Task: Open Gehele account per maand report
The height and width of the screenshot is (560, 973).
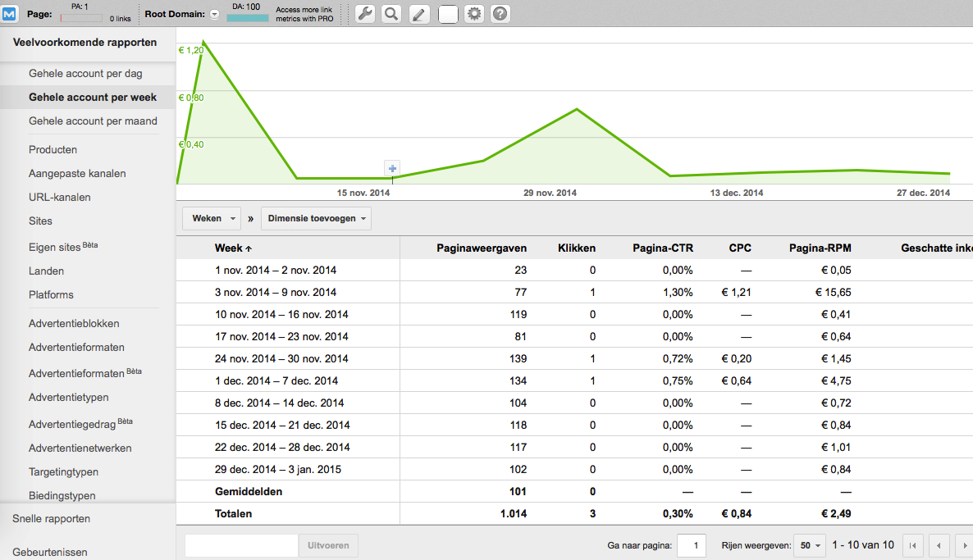Action: click(x=93, y=121)
